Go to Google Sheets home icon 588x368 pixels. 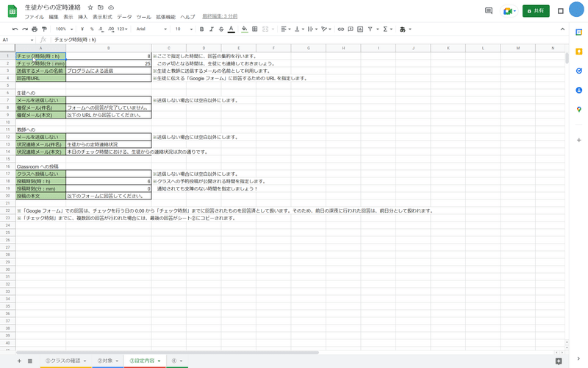click(x=12, y=11)
